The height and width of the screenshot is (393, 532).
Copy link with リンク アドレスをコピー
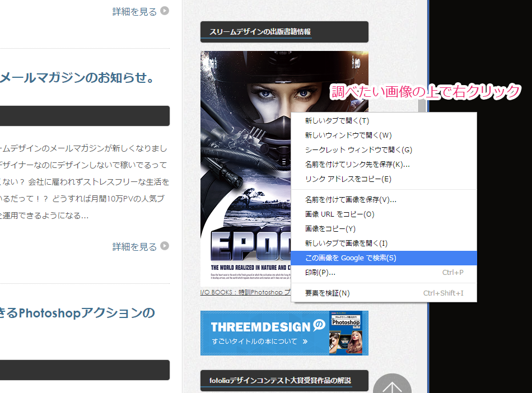(x=348, y=179)
